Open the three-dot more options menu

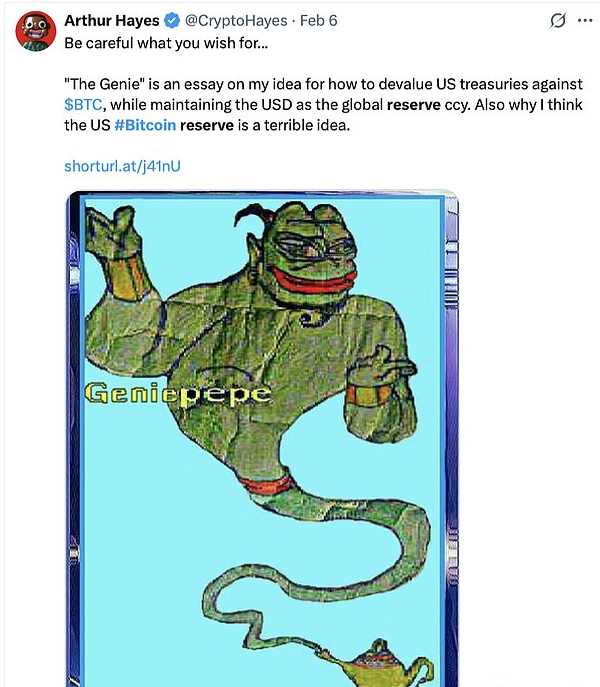[x=585, y=20]
